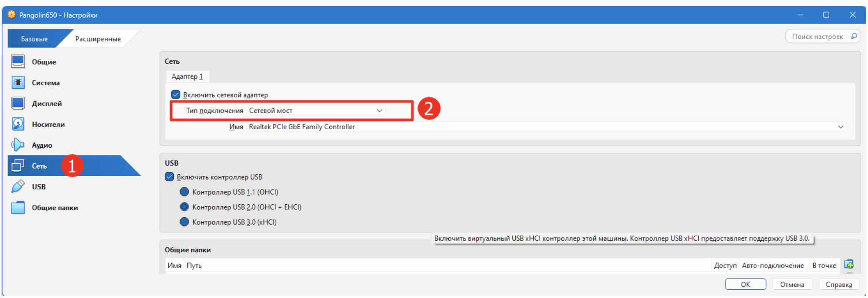868x298 pixels.
Task: Expand the Имя adapter name dropdown
Action: coord(547,127)
